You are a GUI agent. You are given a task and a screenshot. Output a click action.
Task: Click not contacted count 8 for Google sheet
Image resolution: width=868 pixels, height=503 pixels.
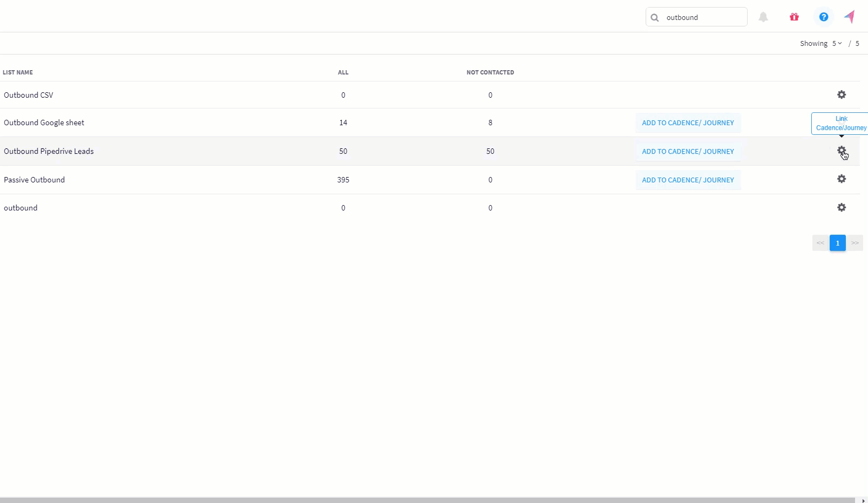coord(490,123)
